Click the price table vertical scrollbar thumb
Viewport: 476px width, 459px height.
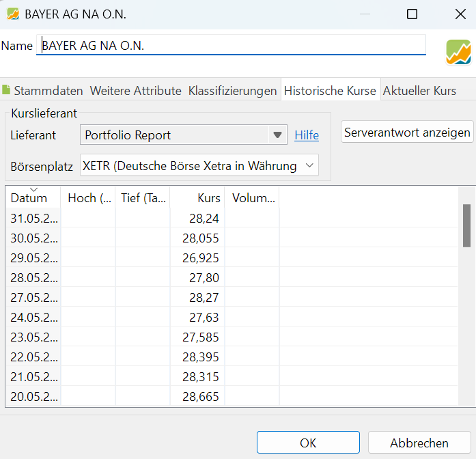[x=466, y=225]
